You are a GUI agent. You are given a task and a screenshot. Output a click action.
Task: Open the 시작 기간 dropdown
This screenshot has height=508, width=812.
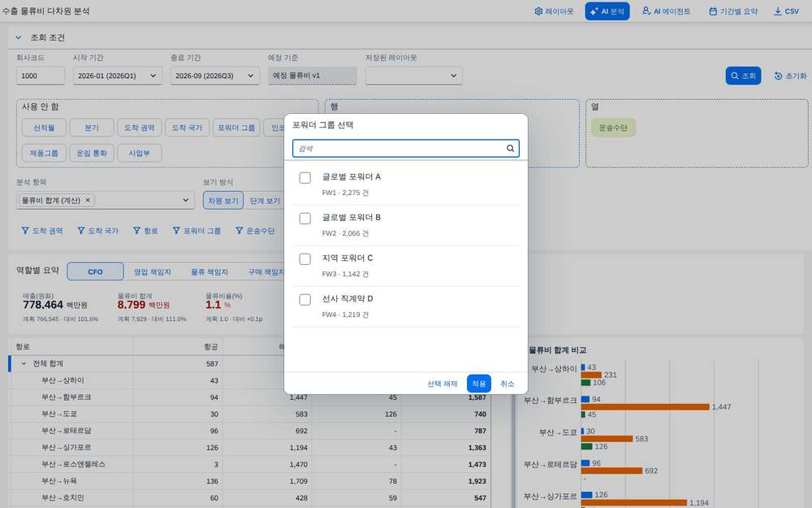118,76
